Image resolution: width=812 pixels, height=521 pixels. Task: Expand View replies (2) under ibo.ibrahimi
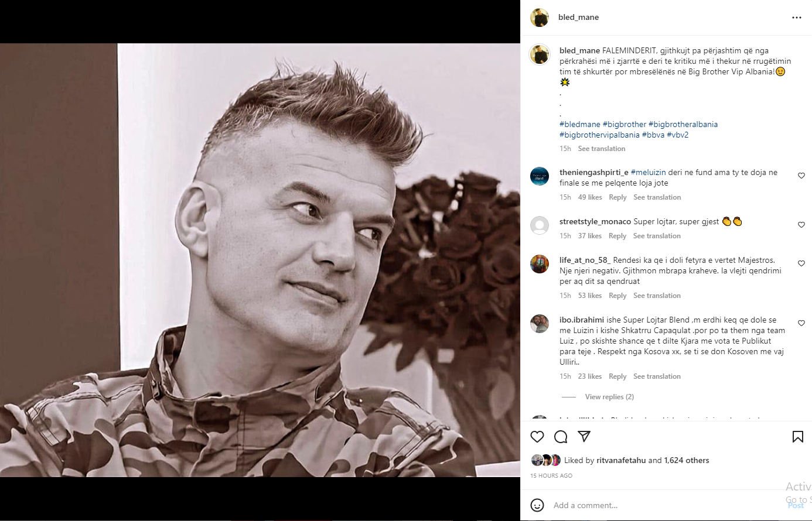(x=609, y=397)
